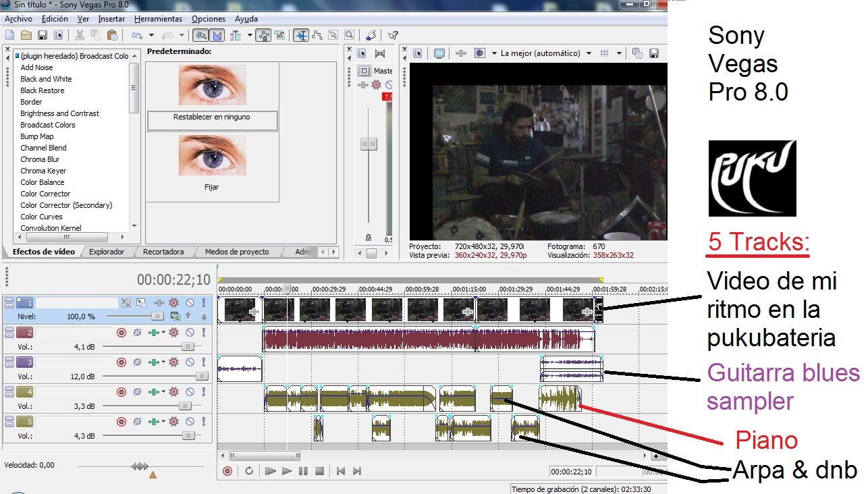
Task: Save project using main toolbar disk icon
Action: [42, 35]
